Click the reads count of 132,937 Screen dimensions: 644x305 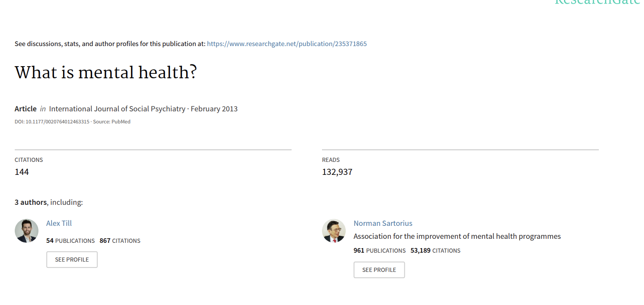click(x=337, y=172)
